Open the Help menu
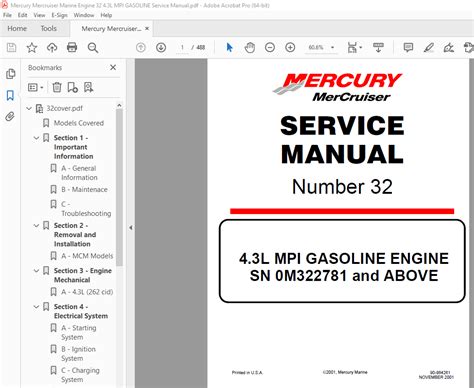 106,15
